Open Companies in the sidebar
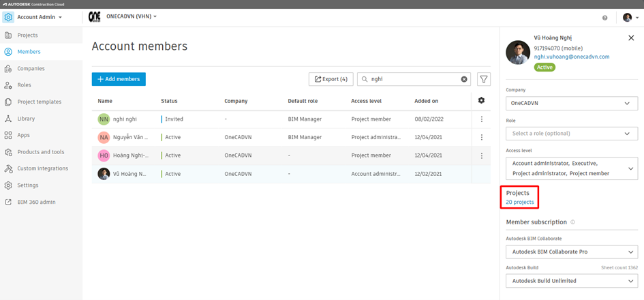Image resolution: width=644 pixels, height=300 pixels. pyautogui.click(x=31, y=69)
